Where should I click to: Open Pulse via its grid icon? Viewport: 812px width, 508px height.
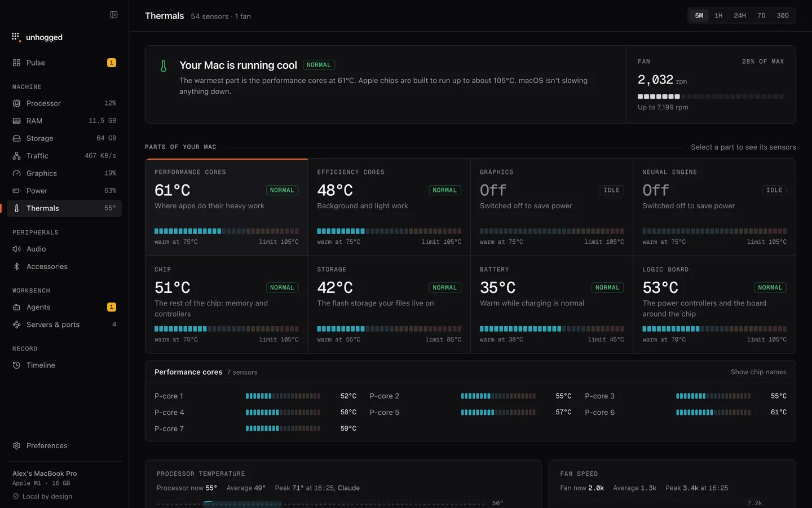coord(16,63)
